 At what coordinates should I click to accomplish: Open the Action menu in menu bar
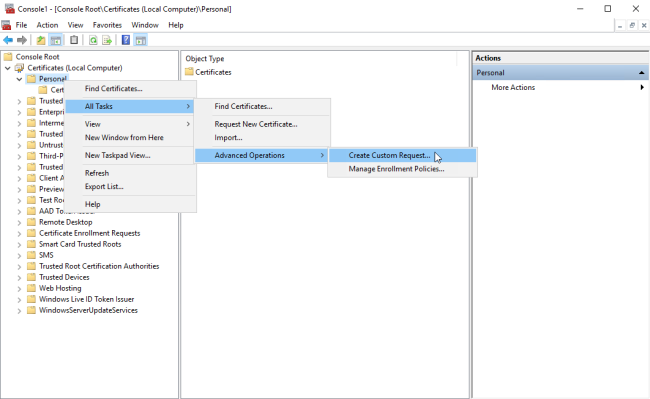[47, 25]
